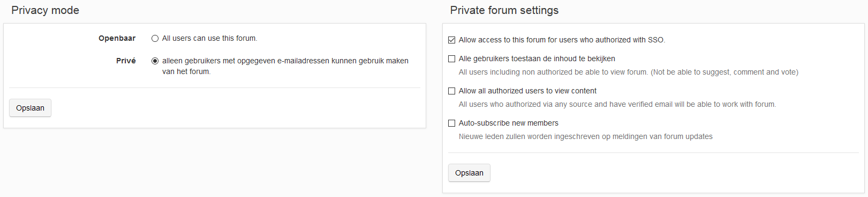Click the Privacy mode heading

pos(45,10)
